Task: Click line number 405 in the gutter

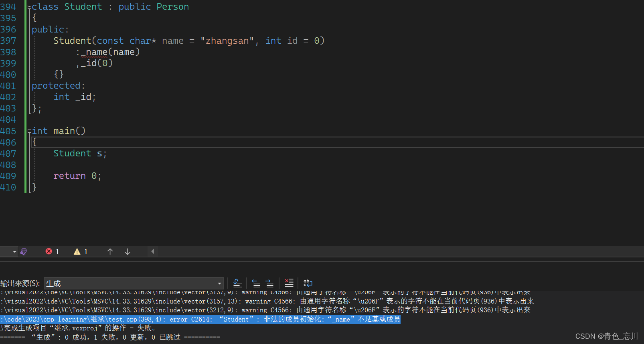Action: 8,131
